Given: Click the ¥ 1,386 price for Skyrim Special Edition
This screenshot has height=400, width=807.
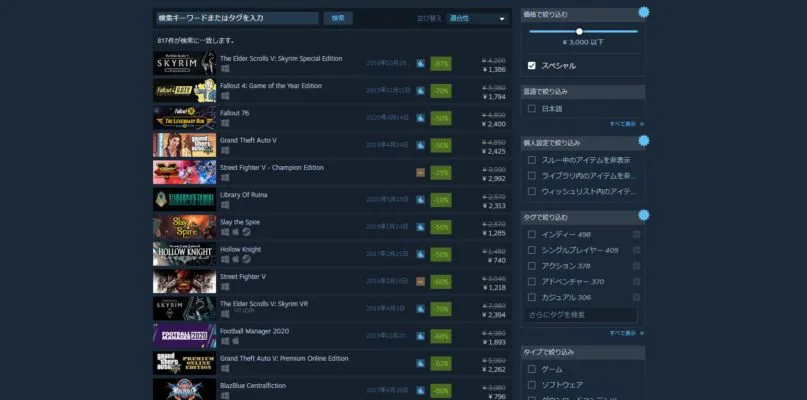Looking at the screenshot, I should [494, 69].
